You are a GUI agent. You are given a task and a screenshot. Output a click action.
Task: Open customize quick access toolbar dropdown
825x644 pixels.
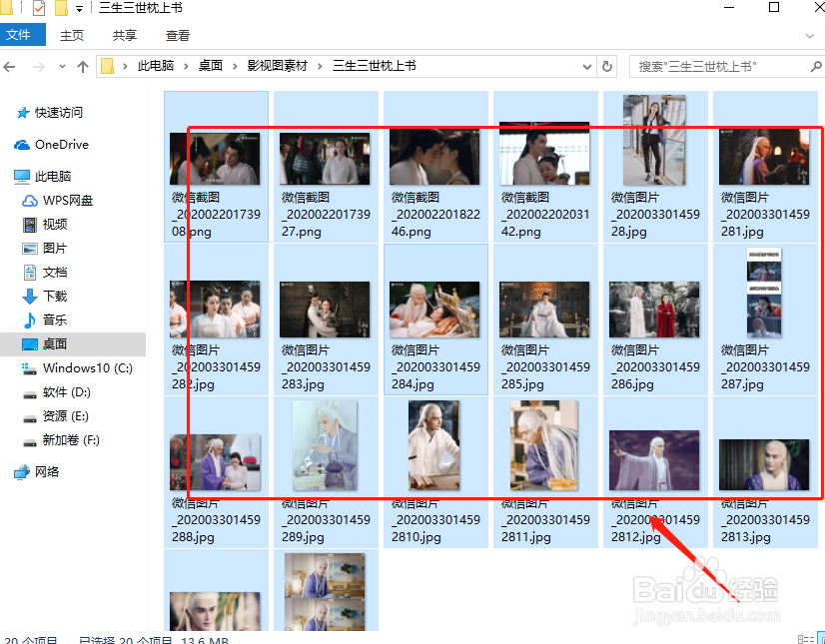pos(80,9)
